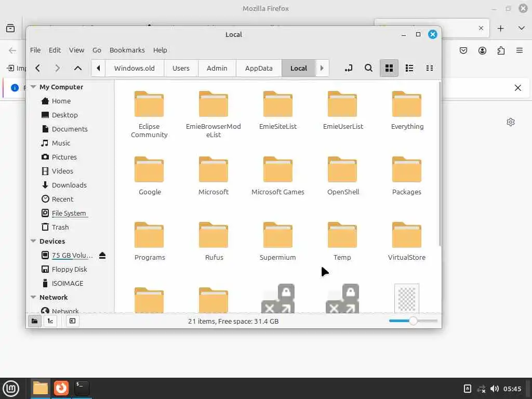532x399 pixels.
Task: Open Pictures in sidebar
Action: [64, 157]
